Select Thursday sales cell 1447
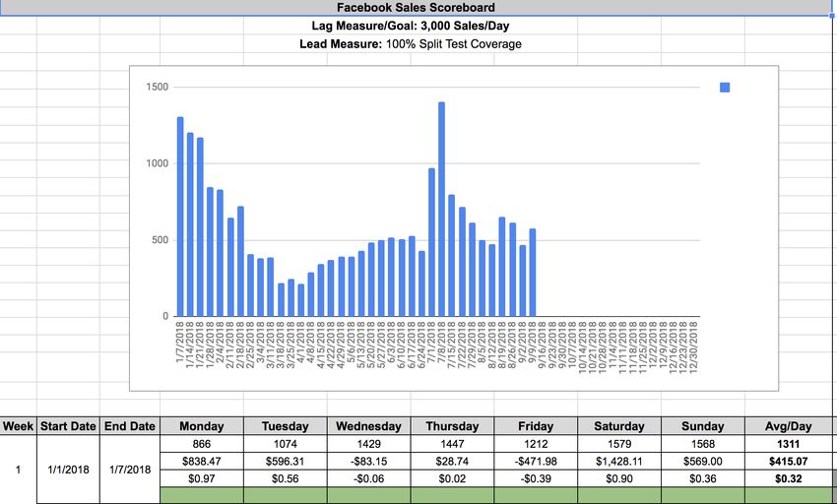 point(452,444)
